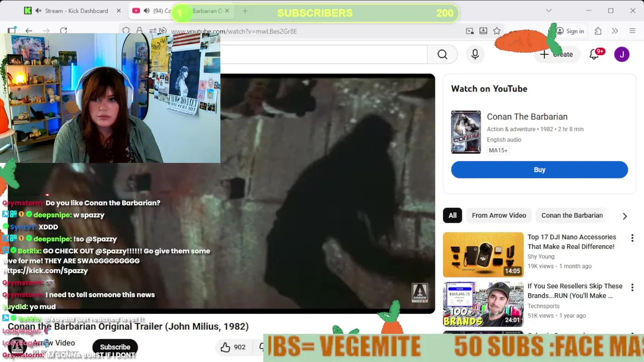Open more options for DJI Nano Accessories video
644x362 pixels.
[632, 238]
